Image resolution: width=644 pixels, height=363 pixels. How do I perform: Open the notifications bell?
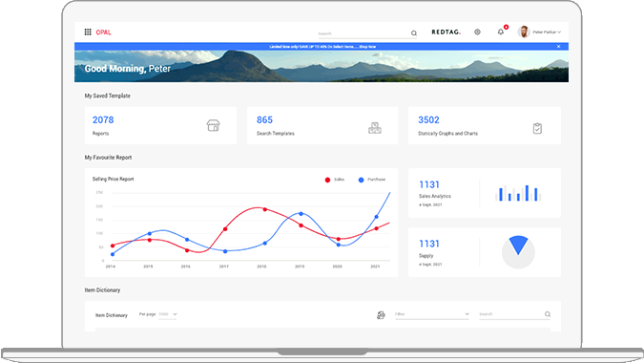tap(501, 32)
